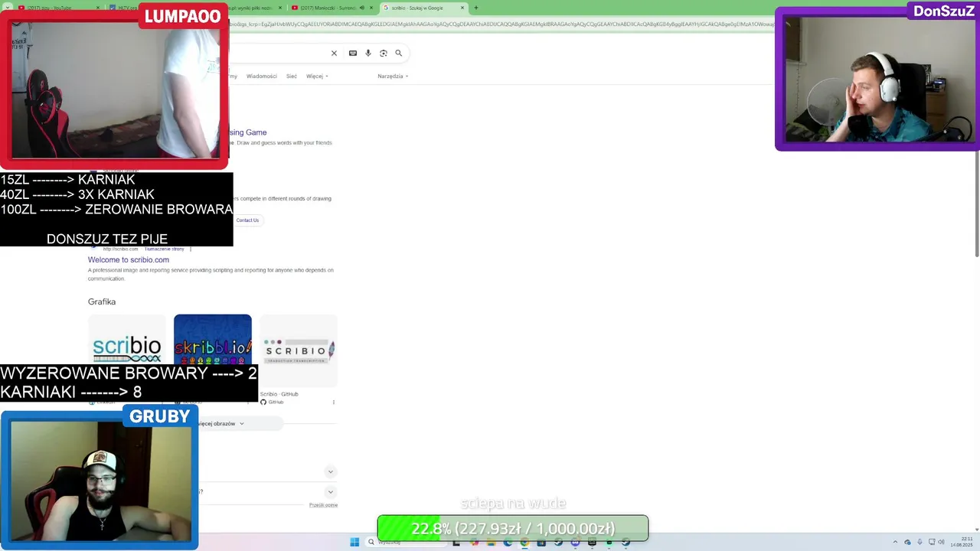The height and width of the screenshot is (551, 980).
Task: Open Google Lens image search icon
Action: tap(384, 53)
